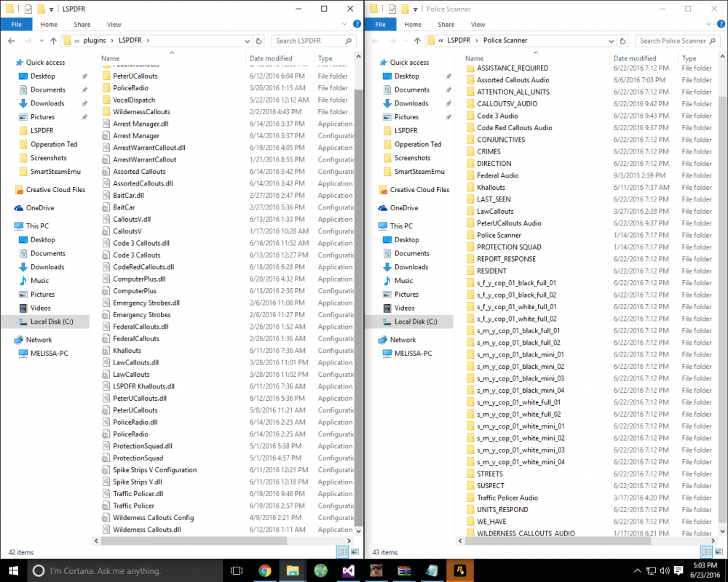Open Visual Studio from taskbar
The height and width of the screenshot is (582, 728).
pyautogui.click(x=349, y=570)
